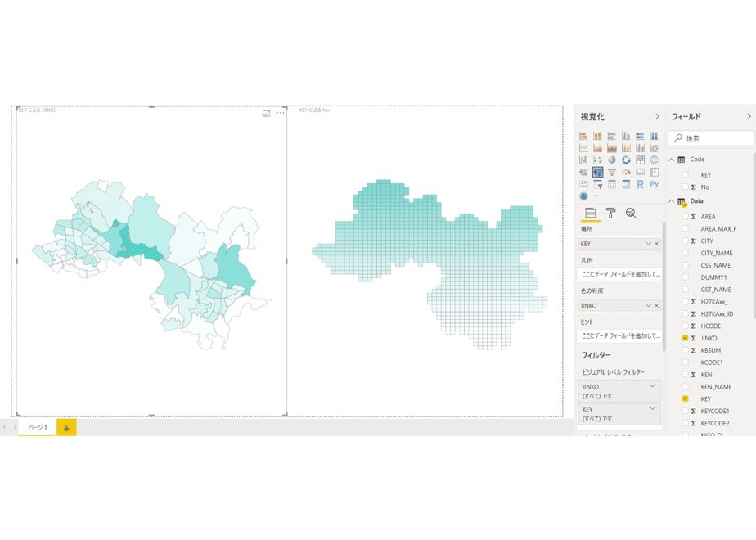
Task: Select the line and clustered column chart visual
Action: click(x=641, y=147)
